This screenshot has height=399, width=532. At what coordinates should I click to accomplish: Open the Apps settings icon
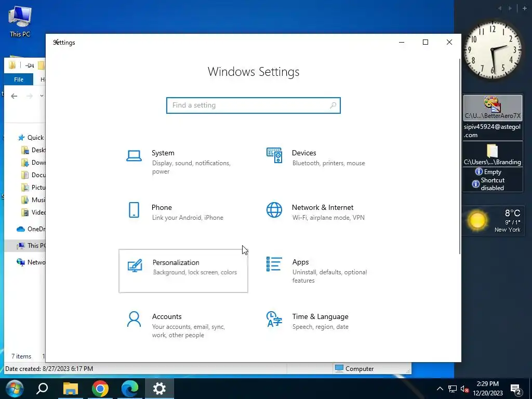pyautogui.click(x=274, y=264)
